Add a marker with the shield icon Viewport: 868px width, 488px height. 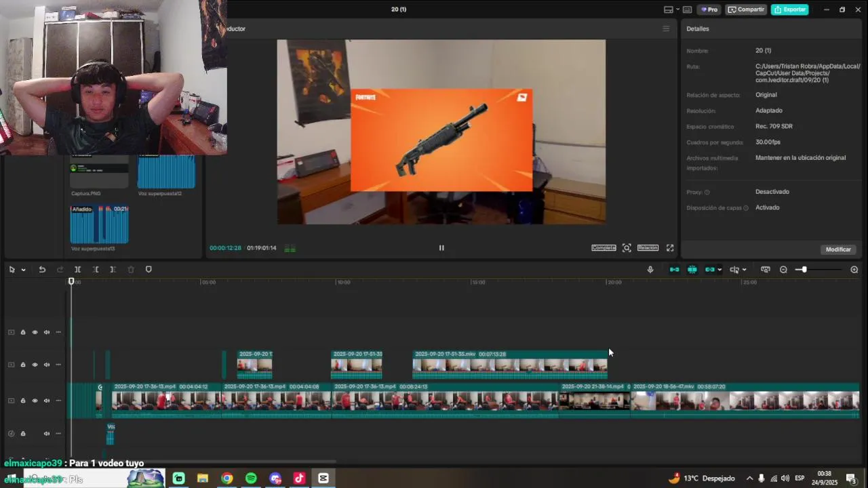click(x=149, y=270)
